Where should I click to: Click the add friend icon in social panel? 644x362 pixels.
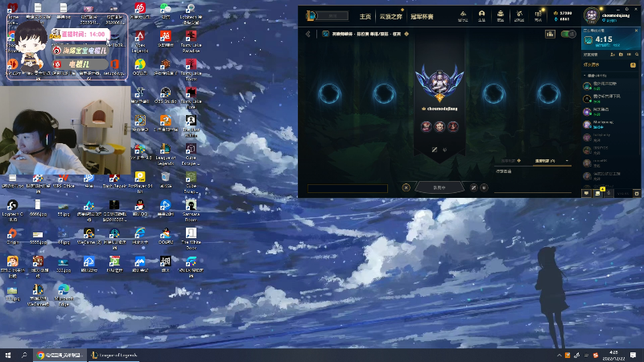tap(613, 54)
